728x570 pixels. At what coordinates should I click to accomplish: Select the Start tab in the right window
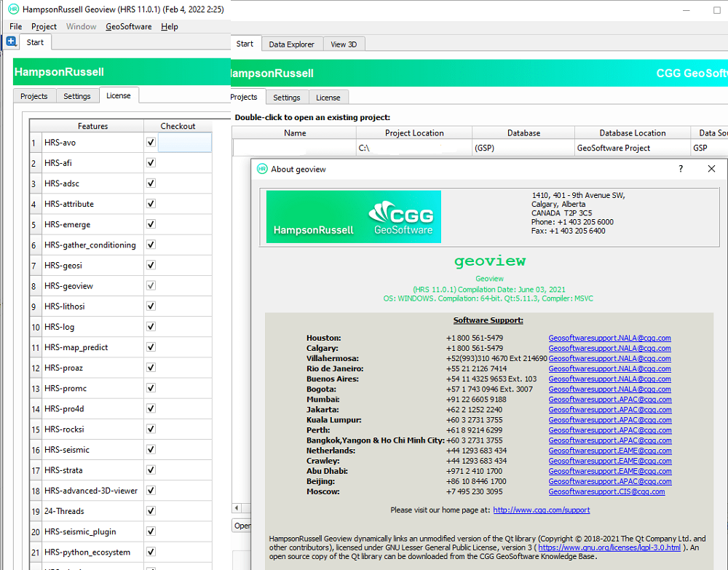coord(245,44)
